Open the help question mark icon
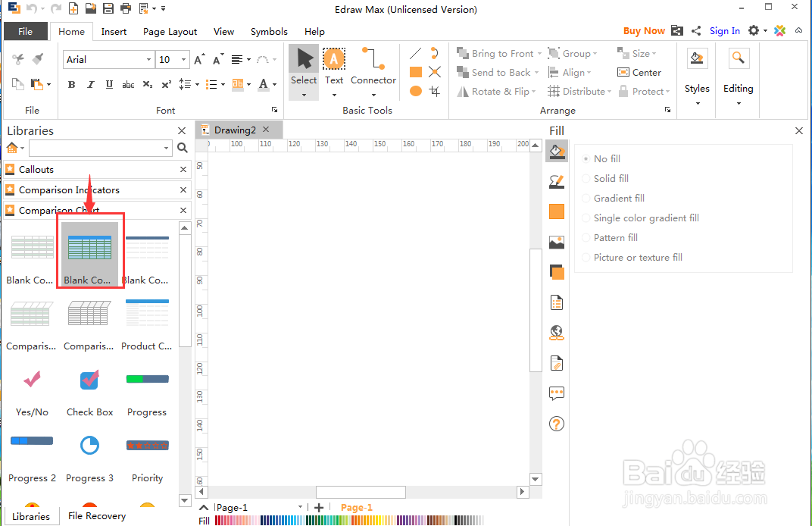The image size is (812, 526). (557, 424)
